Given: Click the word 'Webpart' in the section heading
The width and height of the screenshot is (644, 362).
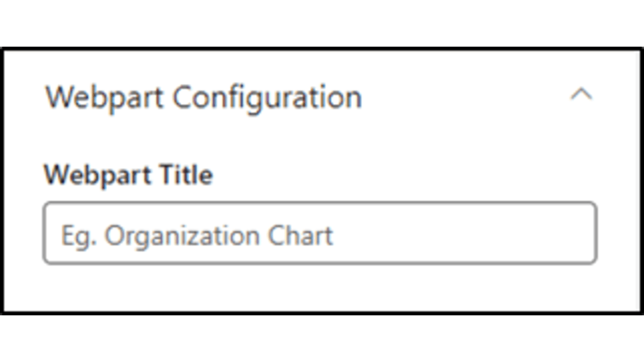Looking at the screenshot, I should [x=105, y=98].
